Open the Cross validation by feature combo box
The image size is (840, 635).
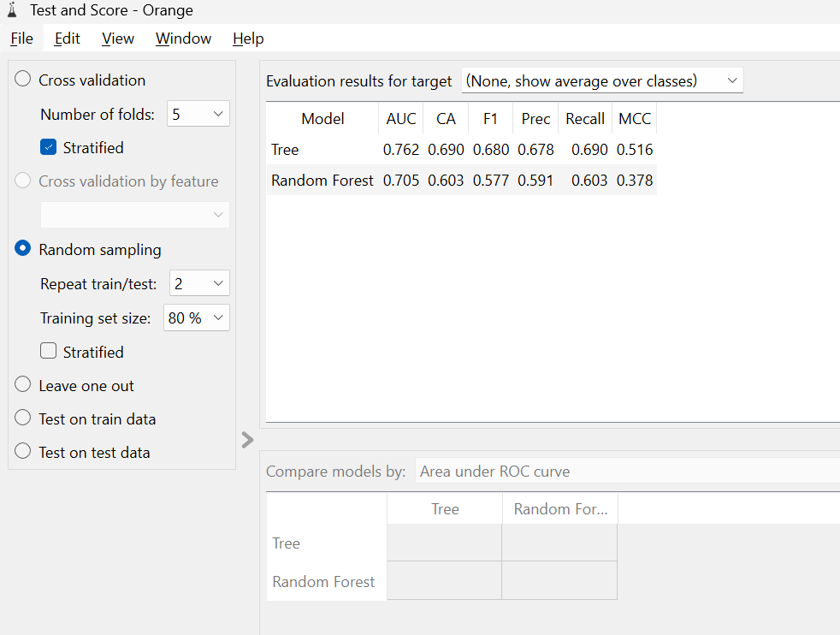point(135,214)
